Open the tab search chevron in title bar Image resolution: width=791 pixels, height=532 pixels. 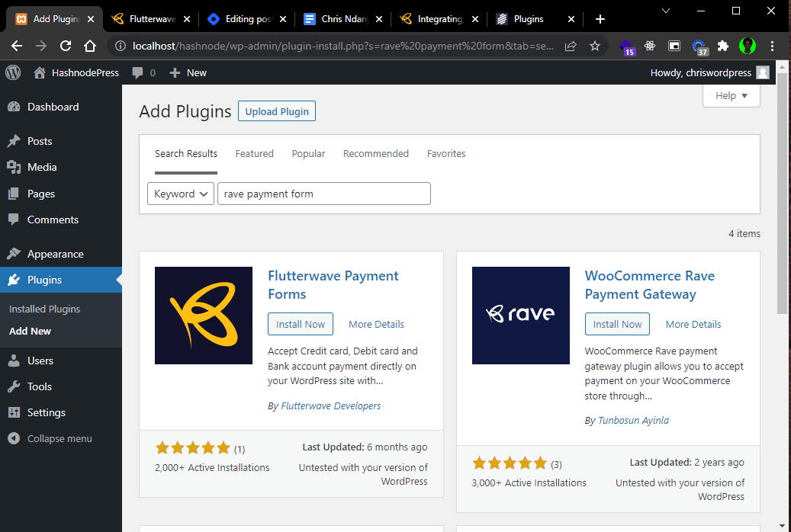[666, 11]
